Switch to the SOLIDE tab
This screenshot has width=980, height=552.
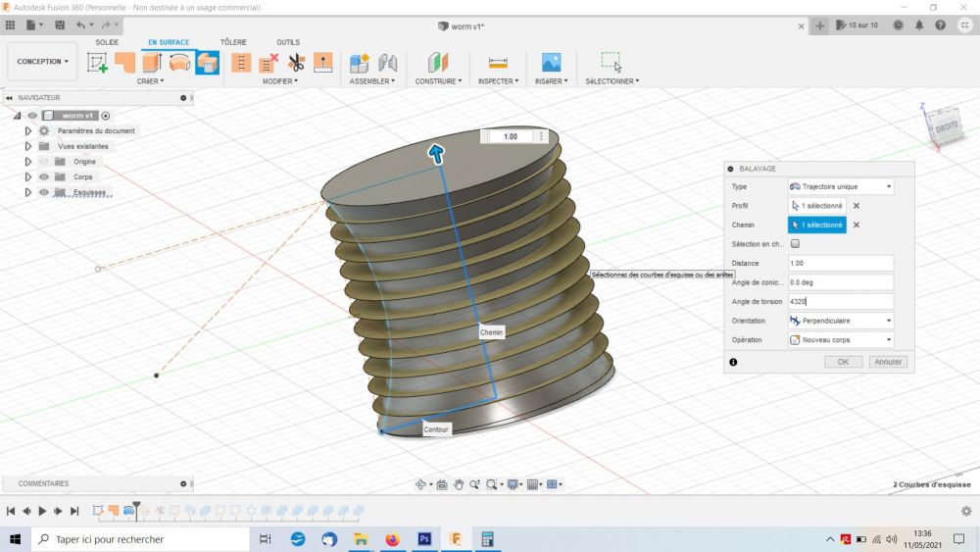pos(107,42)
